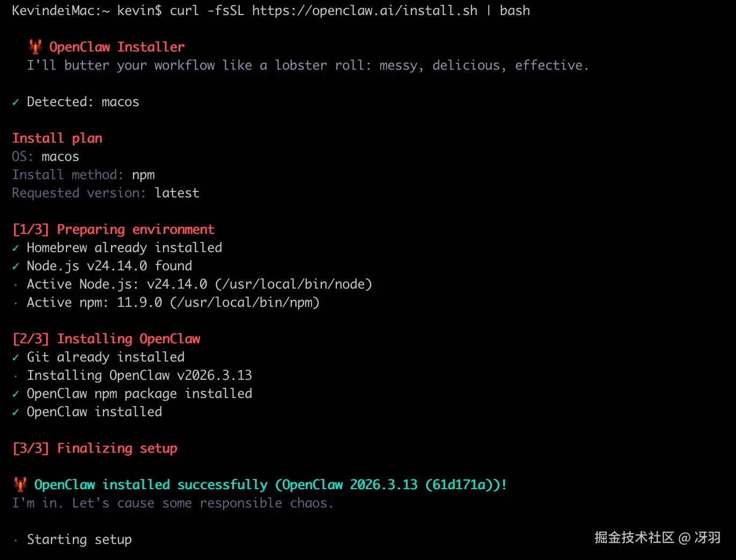Click checkmark beside OpenClaw npm package installed

coord(16,394)
